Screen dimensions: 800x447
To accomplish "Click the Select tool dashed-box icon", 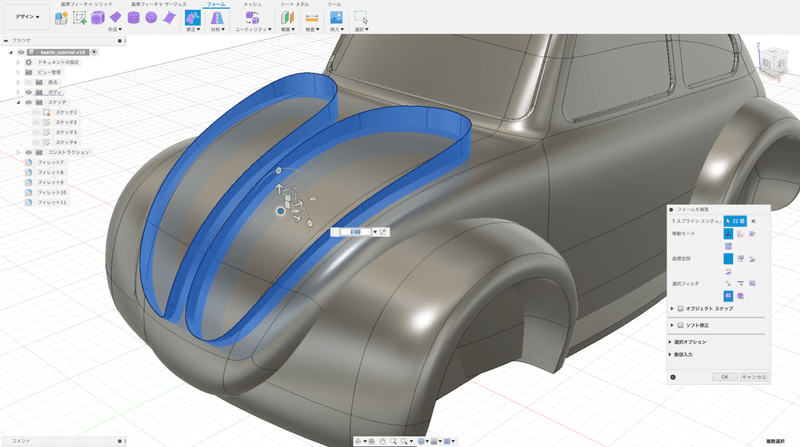I will coord(361,18).
